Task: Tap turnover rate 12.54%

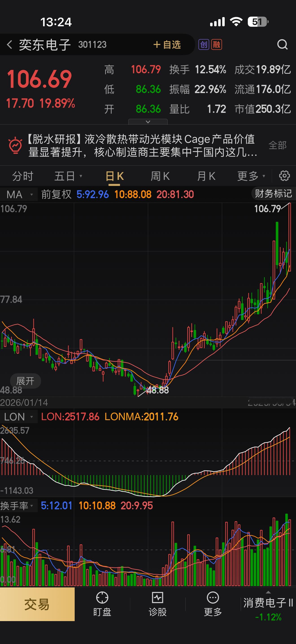Action: 210,69
